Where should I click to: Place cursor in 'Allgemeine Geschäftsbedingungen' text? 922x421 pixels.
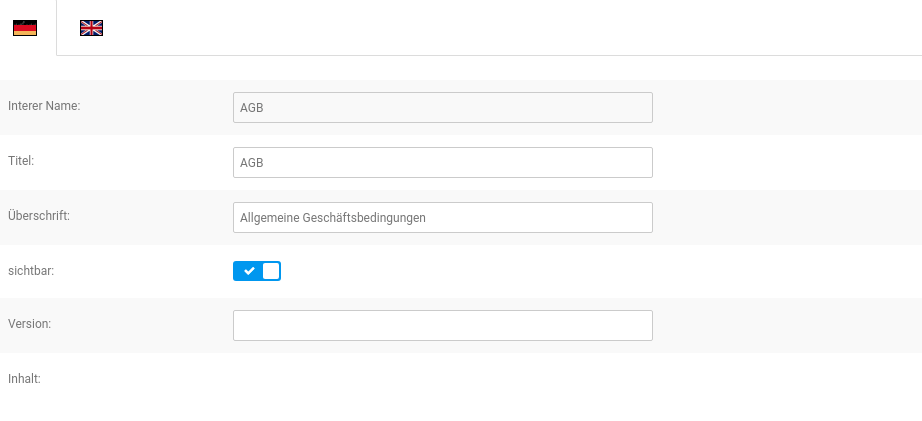[x=333, y=218]
